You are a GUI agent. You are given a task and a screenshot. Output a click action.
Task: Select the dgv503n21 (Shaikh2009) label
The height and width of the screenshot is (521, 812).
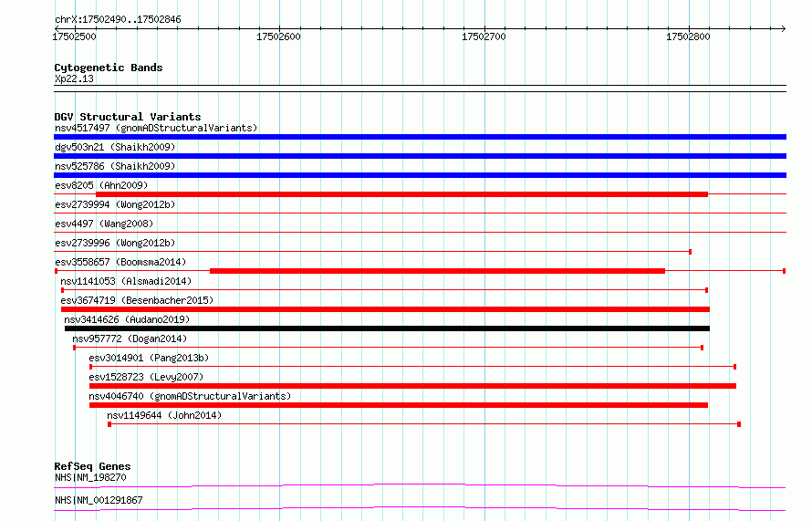pos(115,147)
